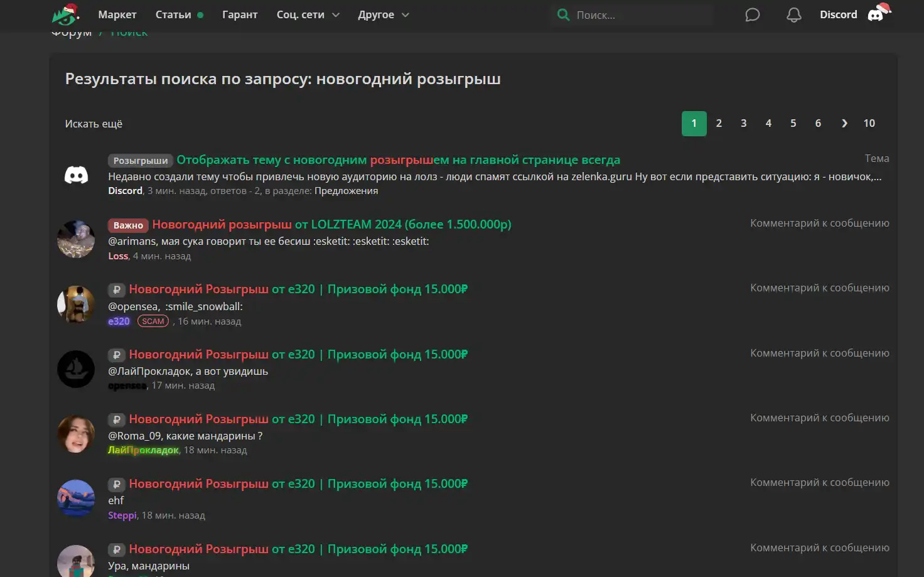Select page 1 in pagination
924x577 pixels.
click(694, 123)
